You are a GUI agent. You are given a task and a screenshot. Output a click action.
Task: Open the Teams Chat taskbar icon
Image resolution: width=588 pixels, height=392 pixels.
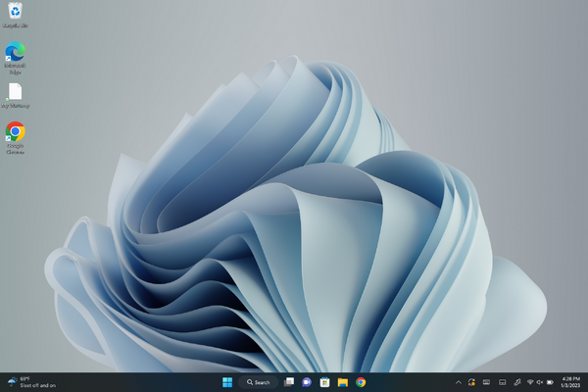(307, 382)
